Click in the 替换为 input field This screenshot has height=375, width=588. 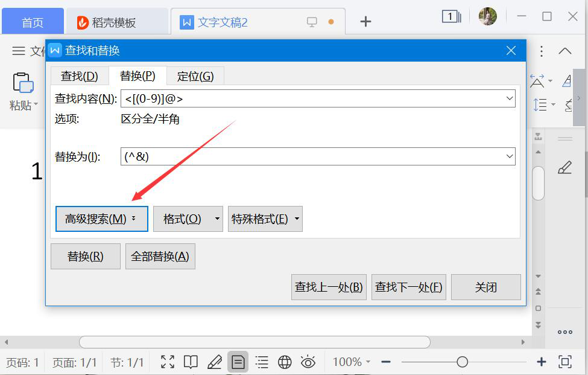[x=318, y=156]
